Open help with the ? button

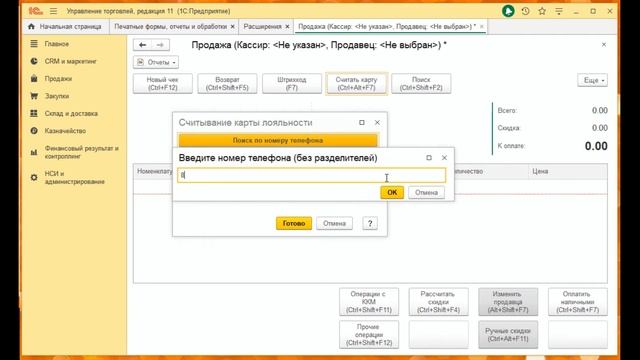(370, 224)
